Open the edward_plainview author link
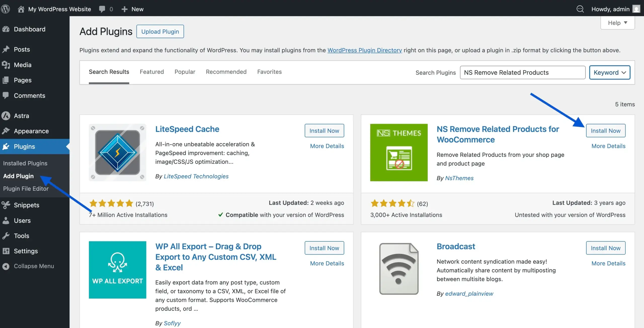This screenshot has height=328, width=644. 469,294
